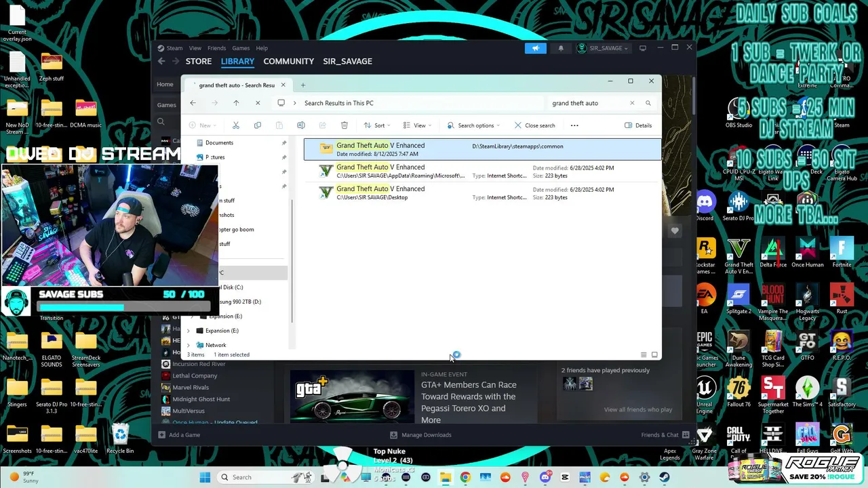Open the SIR_SAVAGE profile tab in Steam
Image resolution: width=868 pixels, height=488 pixels.
tap(347, 61)
